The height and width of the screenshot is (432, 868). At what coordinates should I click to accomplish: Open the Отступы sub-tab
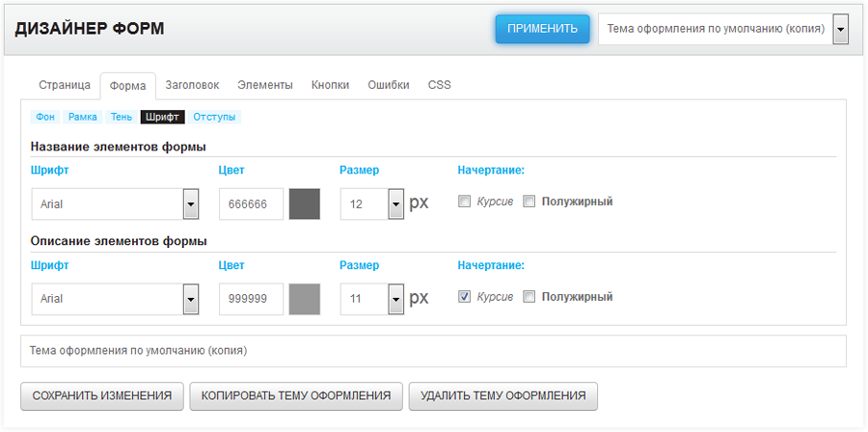tap(214, 117)
